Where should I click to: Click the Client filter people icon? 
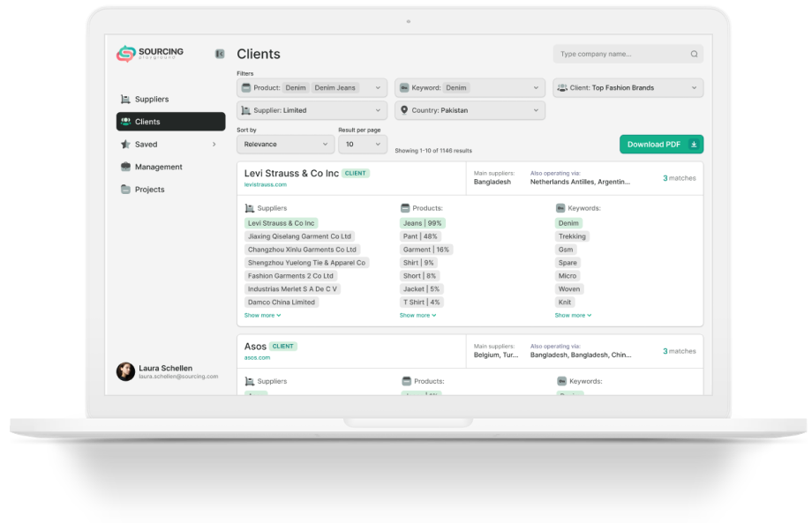click(x=562, y=88)
